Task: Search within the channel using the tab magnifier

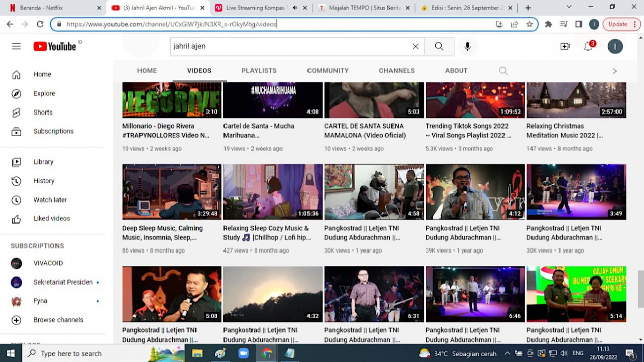Action: (x=503, y=71)
